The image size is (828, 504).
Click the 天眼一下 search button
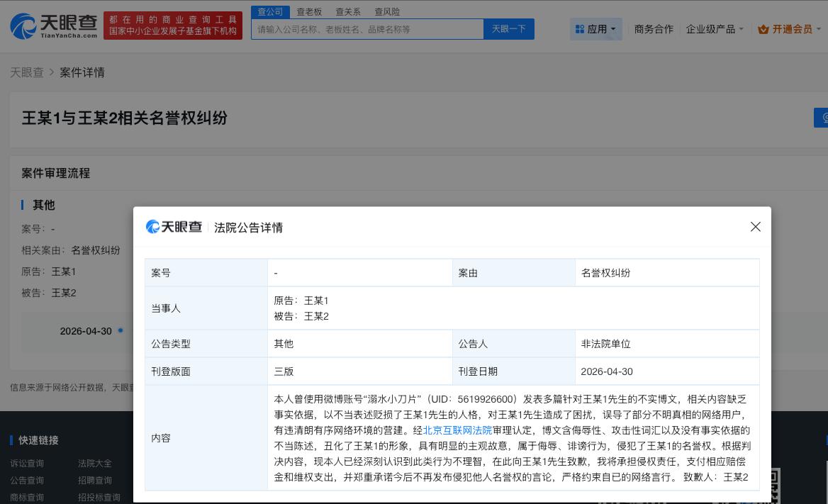click(x=509, y=29)
